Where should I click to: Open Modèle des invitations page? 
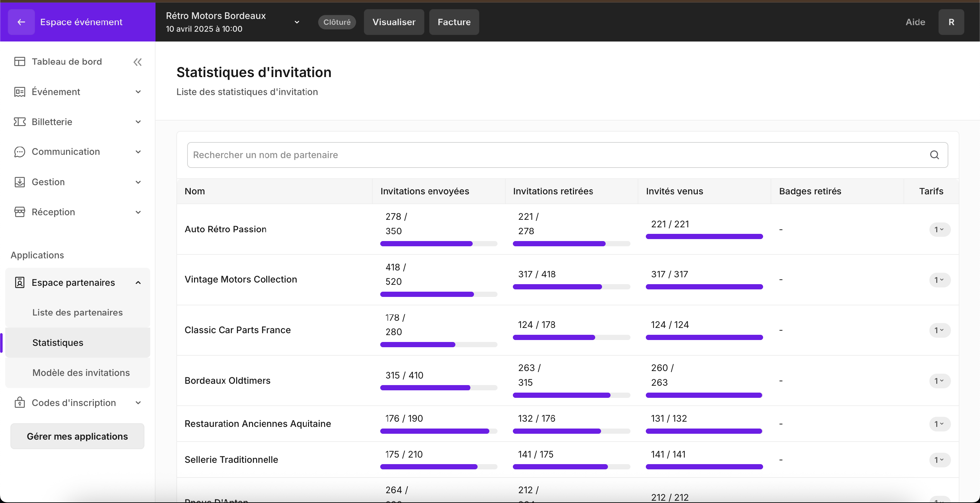click(81, 372)
